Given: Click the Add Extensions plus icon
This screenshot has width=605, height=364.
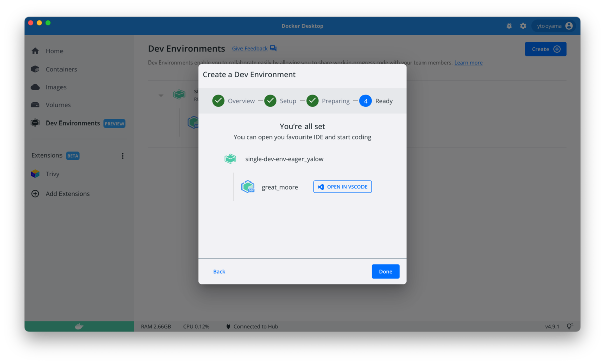Looking at the screenshot, I should pyautogui.click(x=35, y=194).
